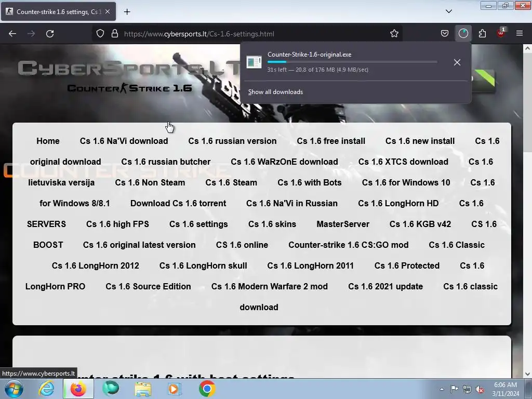Open Cs 1.6 LongHorn skull
Screen dimensions: 532x399
point(203,265)
